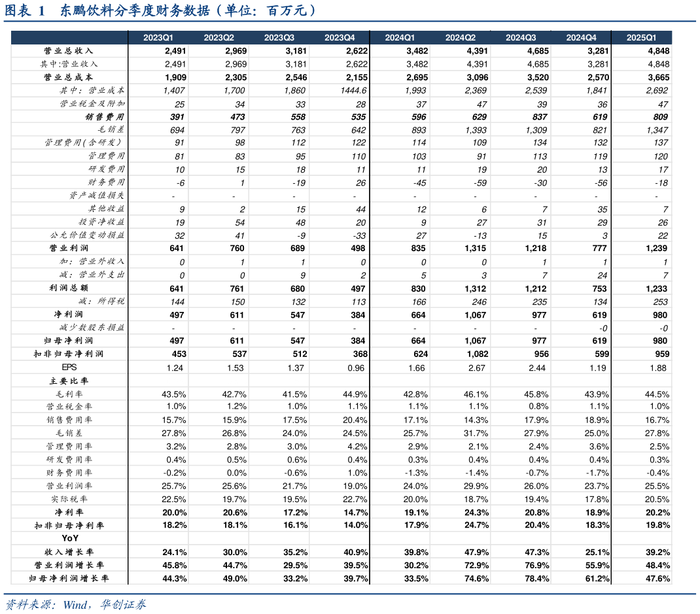Select the 2023Q4 column header

340,38
